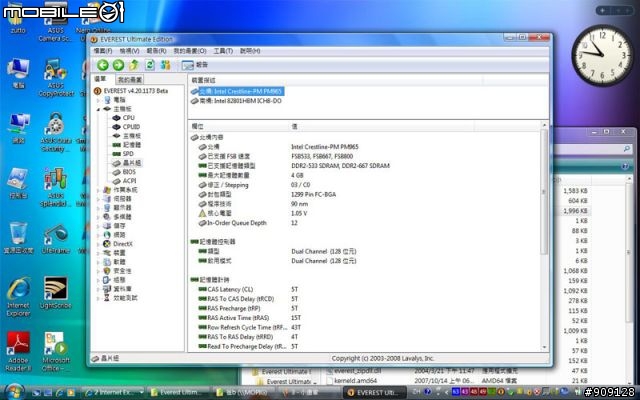Open the 檔案(F) File menu
The height and width of the screenshot is (400, 640).
click(x=103, y=51)
